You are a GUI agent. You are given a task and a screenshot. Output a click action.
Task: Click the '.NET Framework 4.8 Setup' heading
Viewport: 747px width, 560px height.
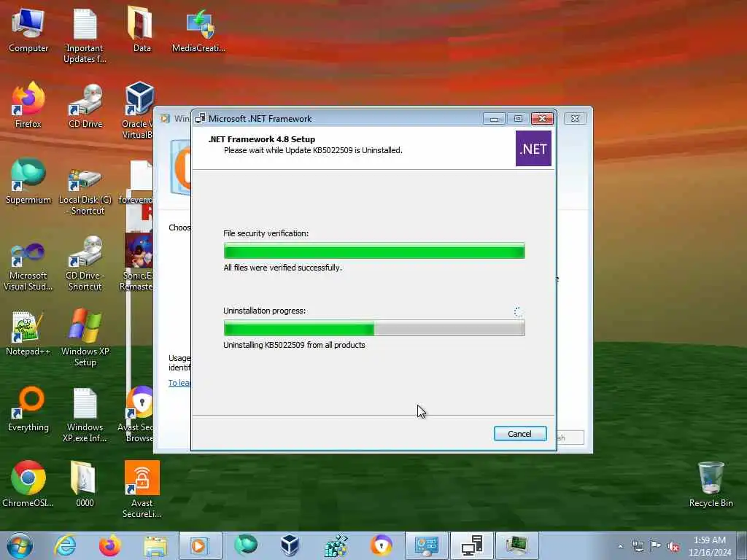click(262, 139)
